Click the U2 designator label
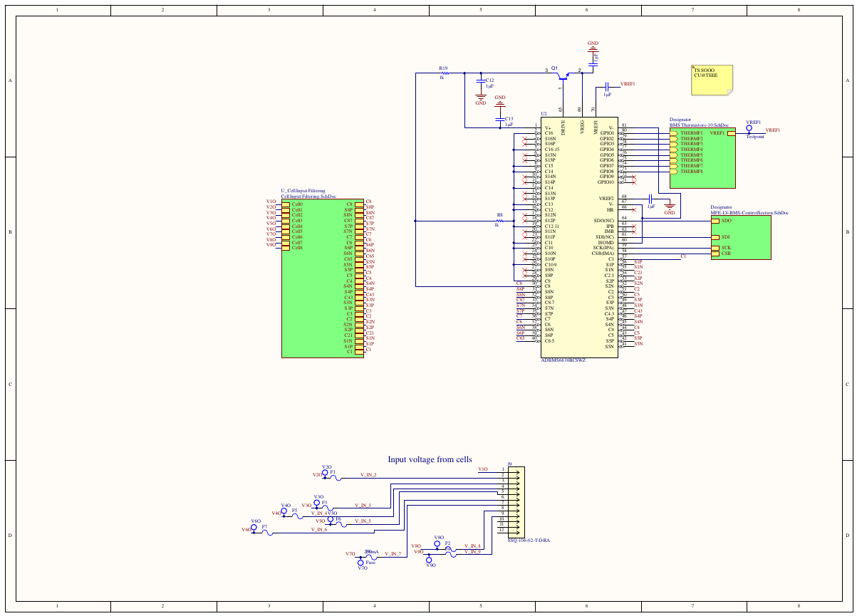This screenshot has width=857, height=616. point(544,114)
